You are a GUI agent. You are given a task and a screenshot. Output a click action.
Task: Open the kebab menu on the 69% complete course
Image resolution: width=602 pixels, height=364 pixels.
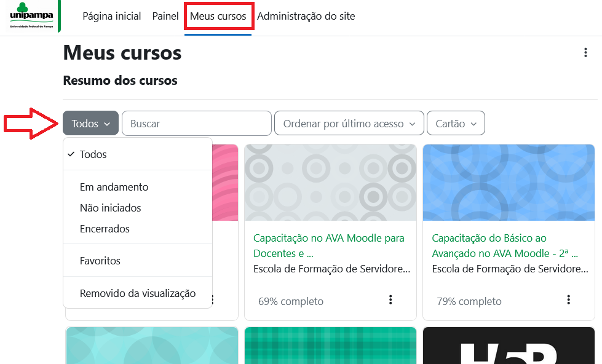pos(390,301)
